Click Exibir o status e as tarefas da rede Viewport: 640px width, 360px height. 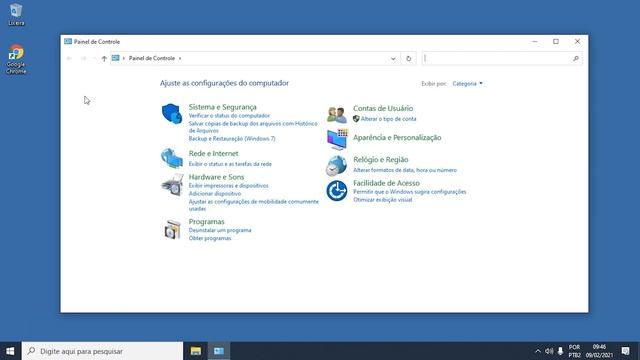click(x=230, y=164)
